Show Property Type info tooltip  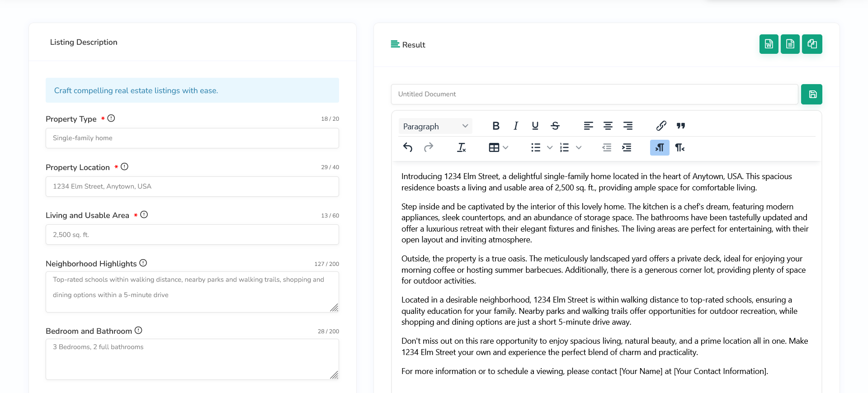[x=111, y=118]
